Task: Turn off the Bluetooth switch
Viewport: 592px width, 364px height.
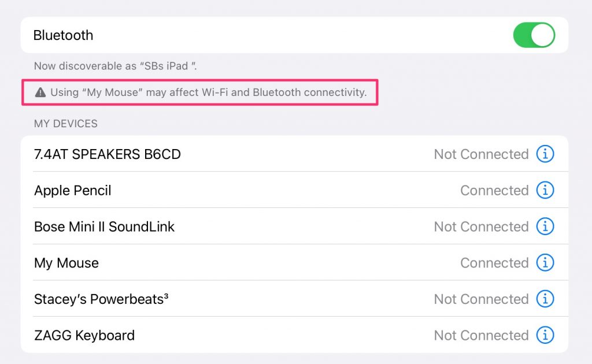Action: 534,35
